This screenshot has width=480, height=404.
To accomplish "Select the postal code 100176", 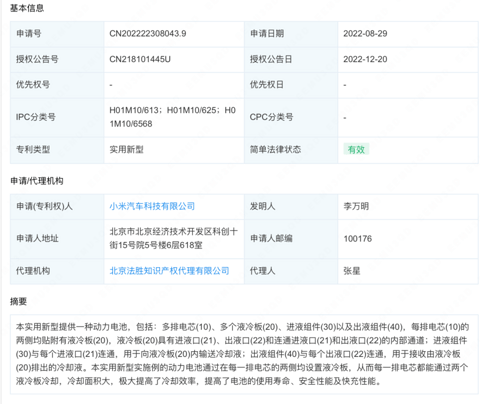I will click(358, 239).
